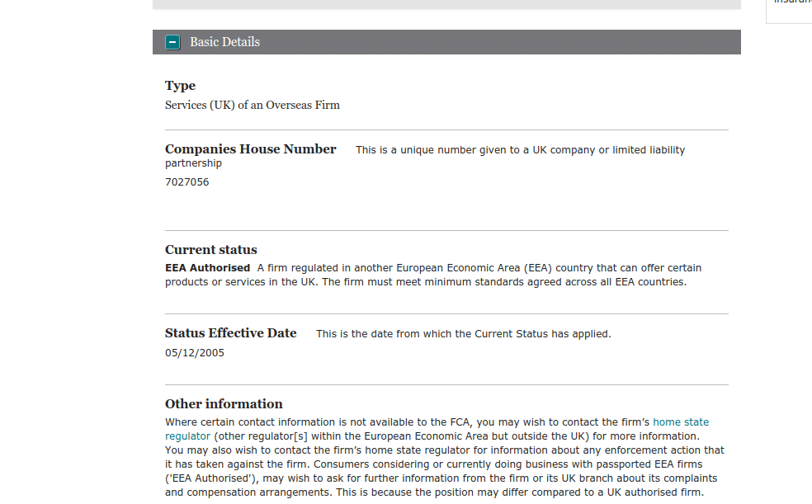This screenshot has height=504, width=812.
Task: Click the light gray bar above Basic Details
Action: 446,4
